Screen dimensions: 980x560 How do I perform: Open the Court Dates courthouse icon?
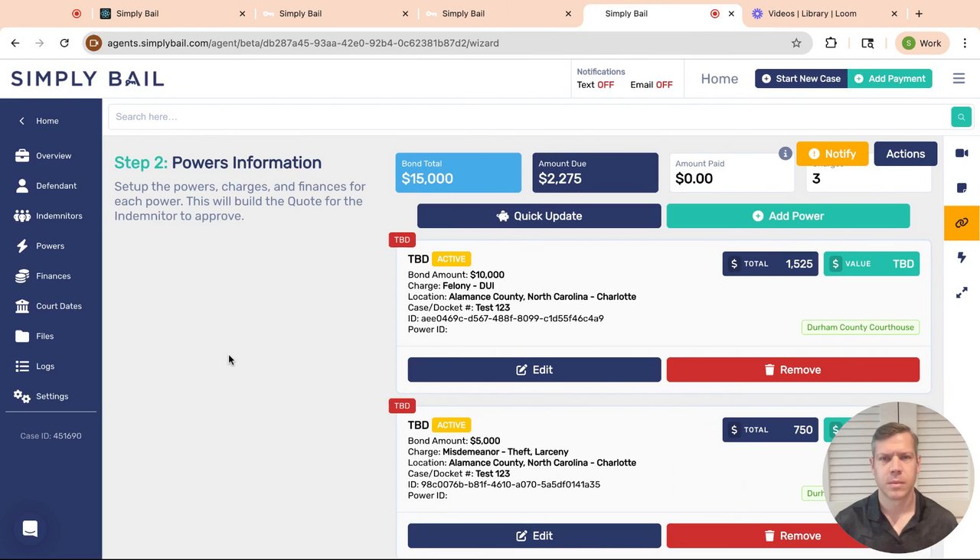point(22,306)
